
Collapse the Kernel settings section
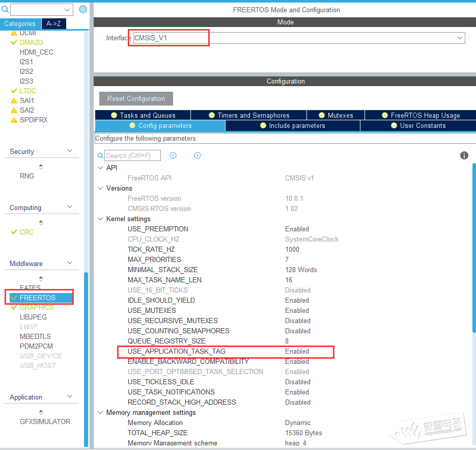[100, 219]
